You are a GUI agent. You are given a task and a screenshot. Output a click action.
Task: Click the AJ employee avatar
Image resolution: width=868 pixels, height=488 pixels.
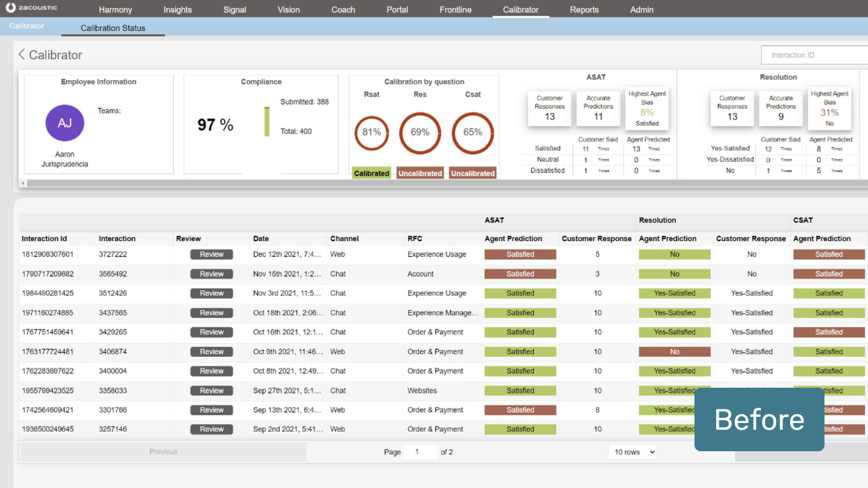click(65, 123)
